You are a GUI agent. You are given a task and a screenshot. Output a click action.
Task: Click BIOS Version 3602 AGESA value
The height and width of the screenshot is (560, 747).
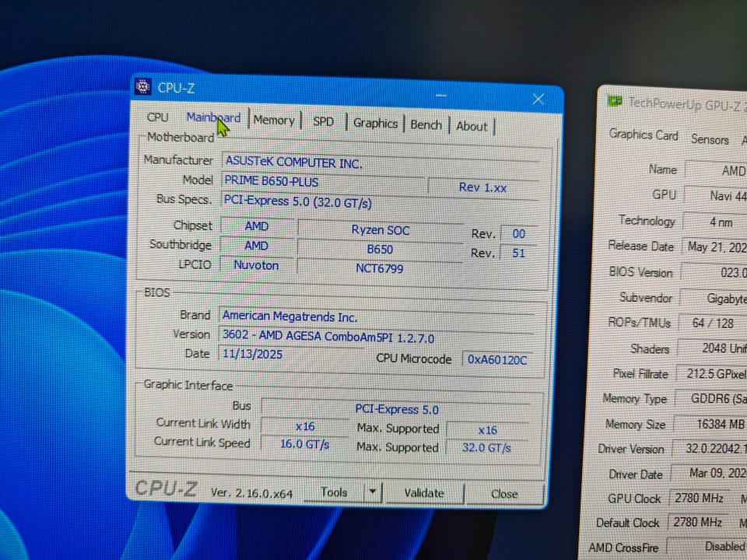(377, 336)
